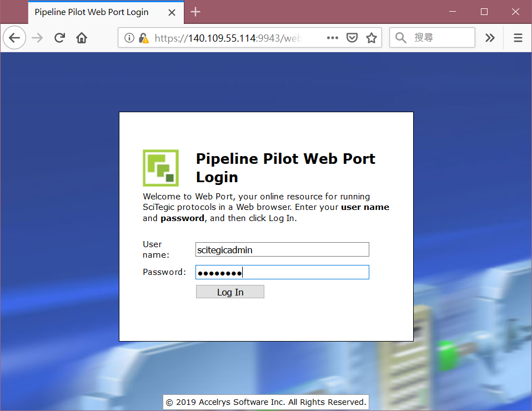Click the green Pipeline Pilot logo
532x411 pixels.
click(161, 168)
